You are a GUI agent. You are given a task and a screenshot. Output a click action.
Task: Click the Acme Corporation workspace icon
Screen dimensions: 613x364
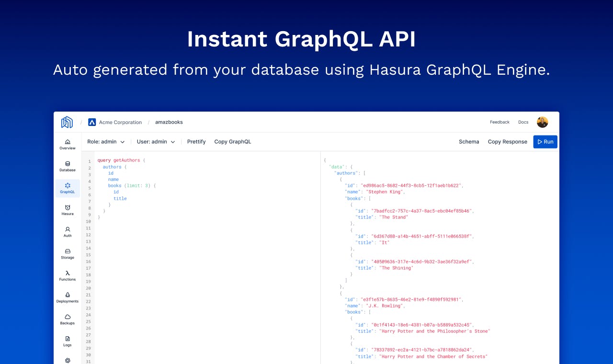[92, 122]
